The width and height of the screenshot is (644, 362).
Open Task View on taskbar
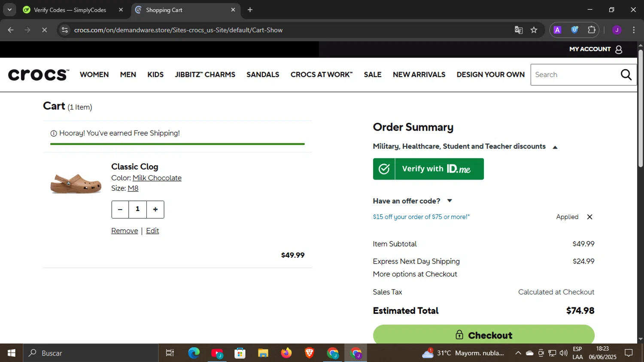pyautogui.click(x=170, y=353)
